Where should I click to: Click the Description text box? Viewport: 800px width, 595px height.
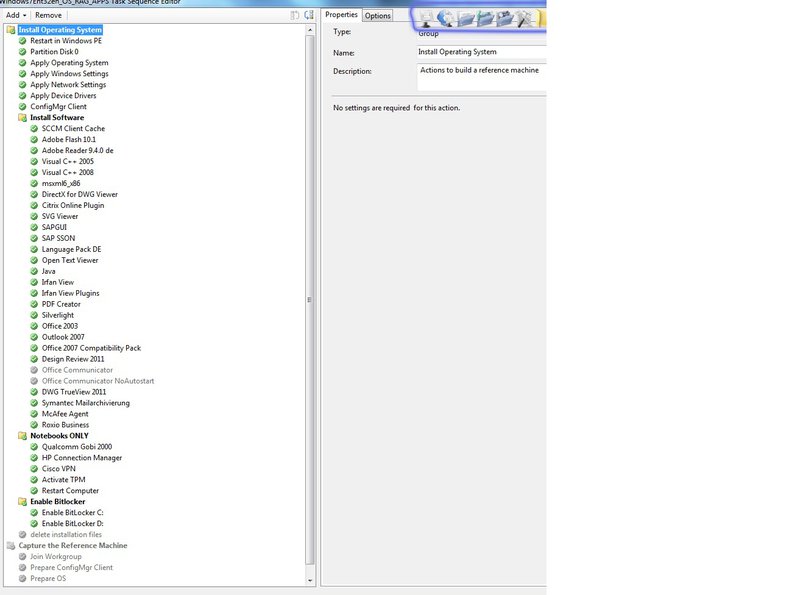[482, 77]
